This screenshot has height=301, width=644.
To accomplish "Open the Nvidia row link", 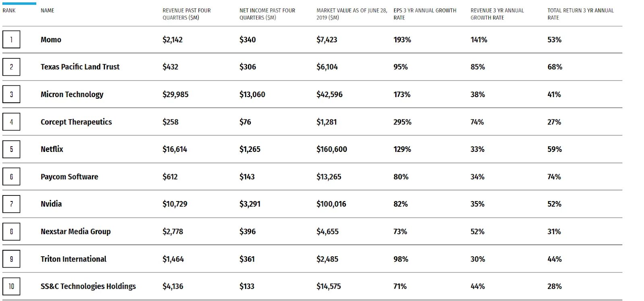I will (51, 204).
